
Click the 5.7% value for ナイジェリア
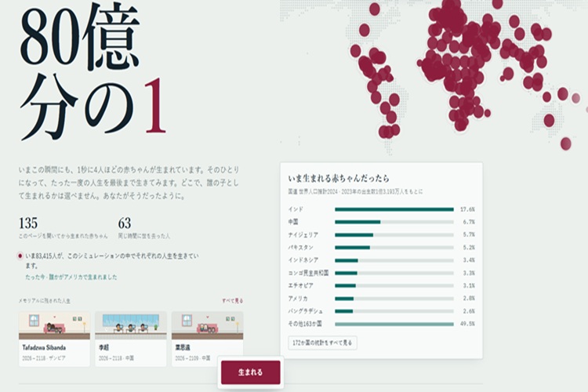point(469,235)
